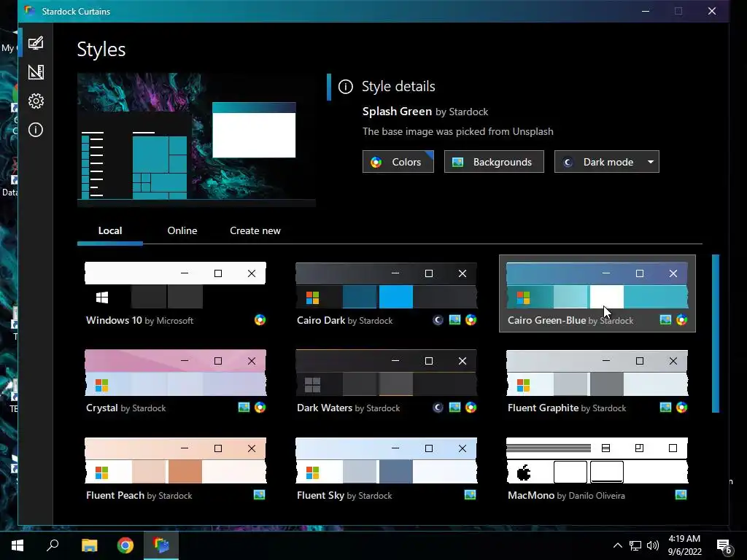Viewport: 747px width, 560px height.
Task: Click colors wheel on Dark Waters
Action: pos(471,408)
